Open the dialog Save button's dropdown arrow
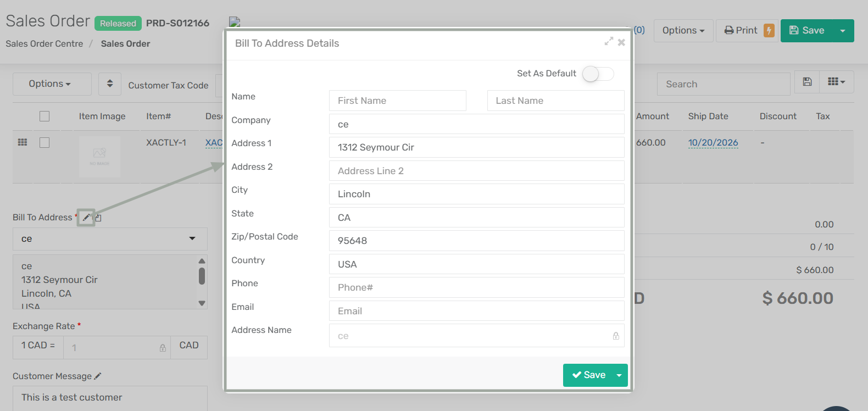 point(619,375)
